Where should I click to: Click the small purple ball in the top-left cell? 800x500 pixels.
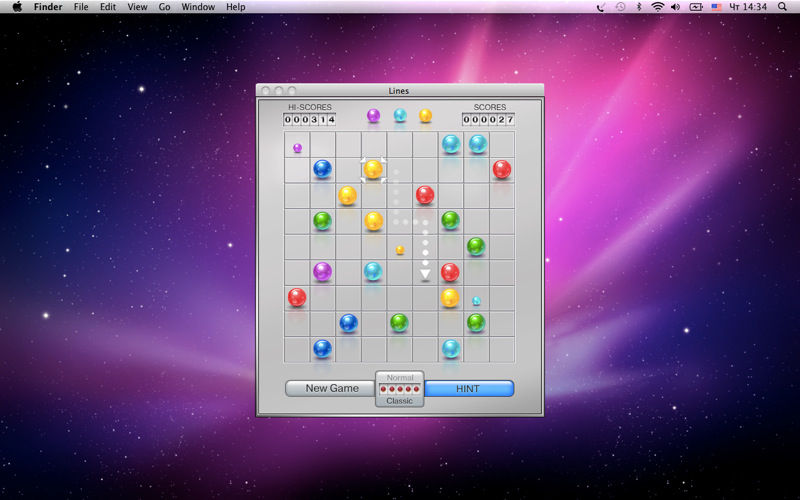297,148
